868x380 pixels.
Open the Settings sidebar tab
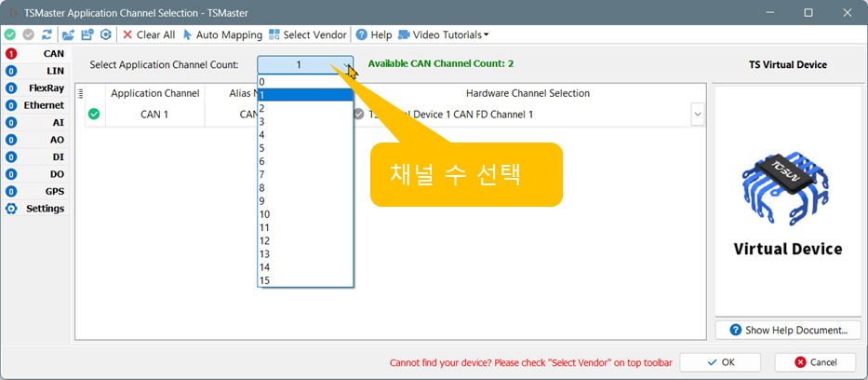[x=35, y=209]
